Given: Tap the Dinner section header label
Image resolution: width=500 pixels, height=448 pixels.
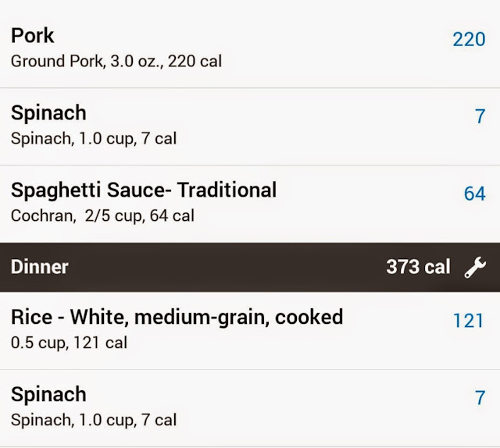Looking at the screenshot, I should [x=40, y=267].
